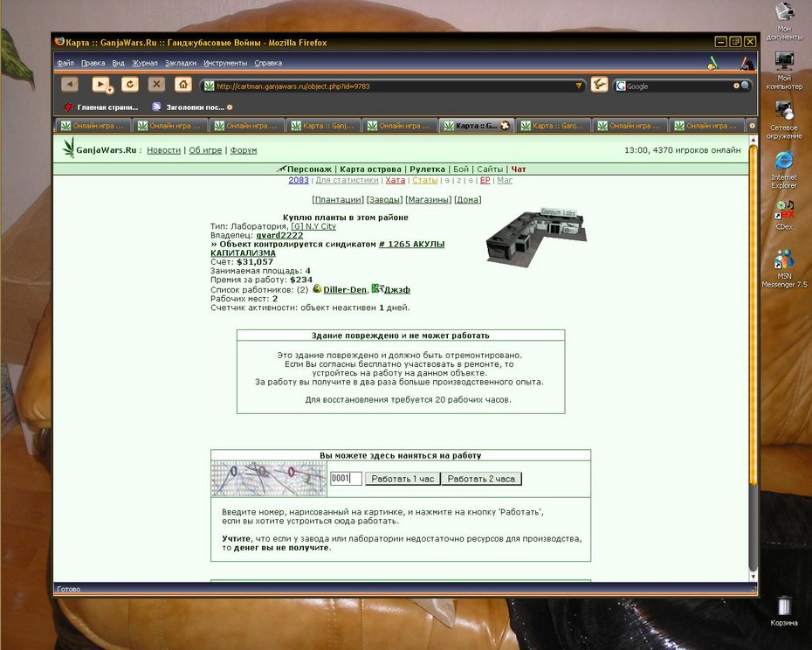Click the Работать 2 часа button

pos(481,479)
